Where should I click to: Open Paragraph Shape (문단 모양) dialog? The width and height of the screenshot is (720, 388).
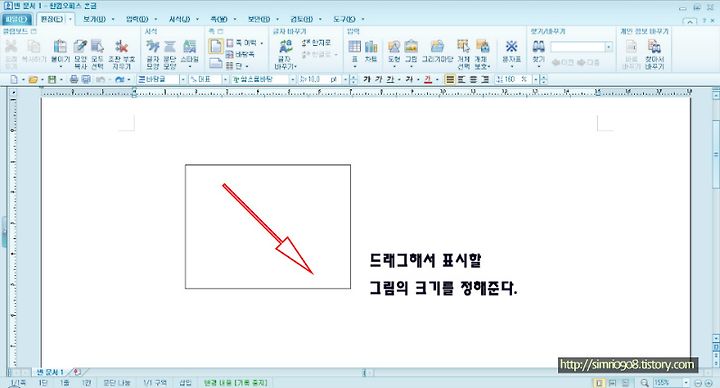coord(170,47)
